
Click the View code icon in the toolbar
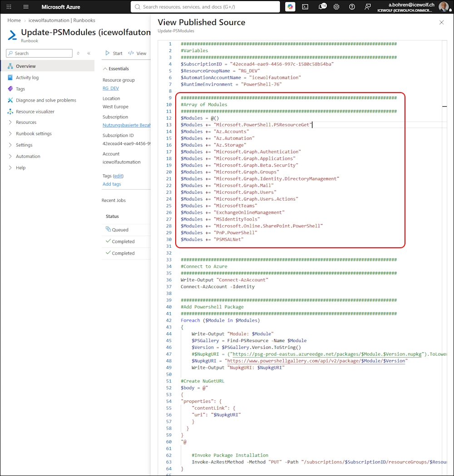(x=131, y=53)
